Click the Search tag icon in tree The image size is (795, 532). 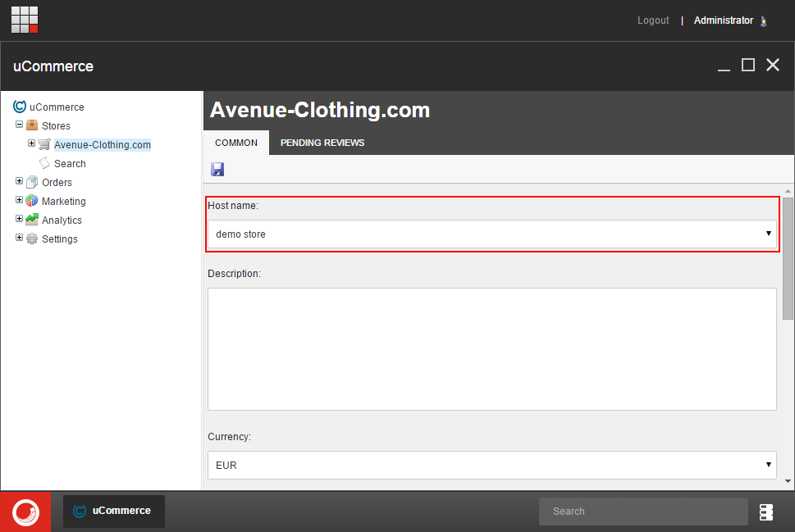click(x=44, y=163)
